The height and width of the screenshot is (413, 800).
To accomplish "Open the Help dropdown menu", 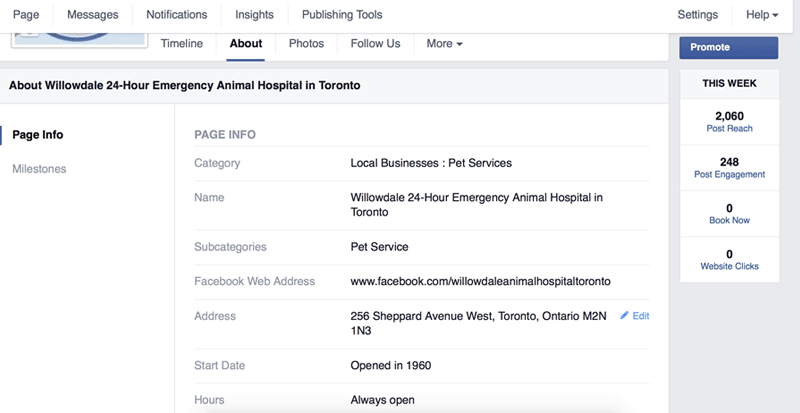I will [762, 15].
